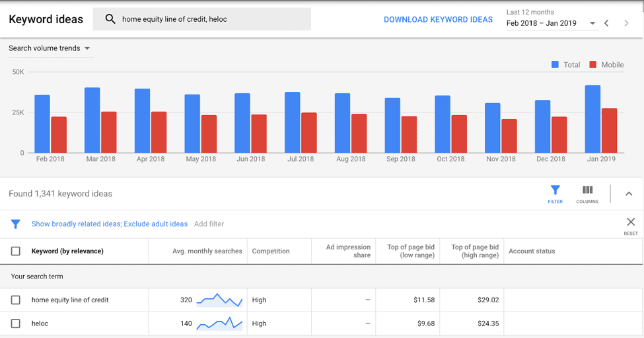Collapse the keyword ideas panel chevron
The height and width of the screenshot is (338, 644).
coord(629,194)
